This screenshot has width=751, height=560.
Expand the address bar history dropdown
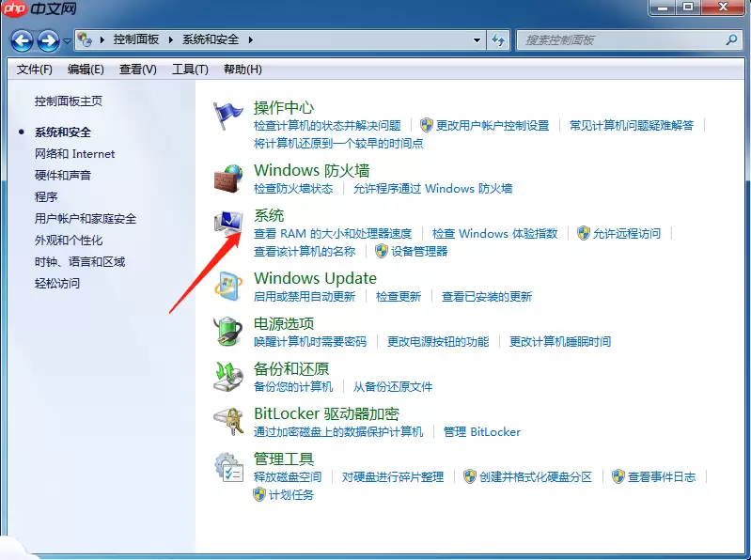point(477,40)
